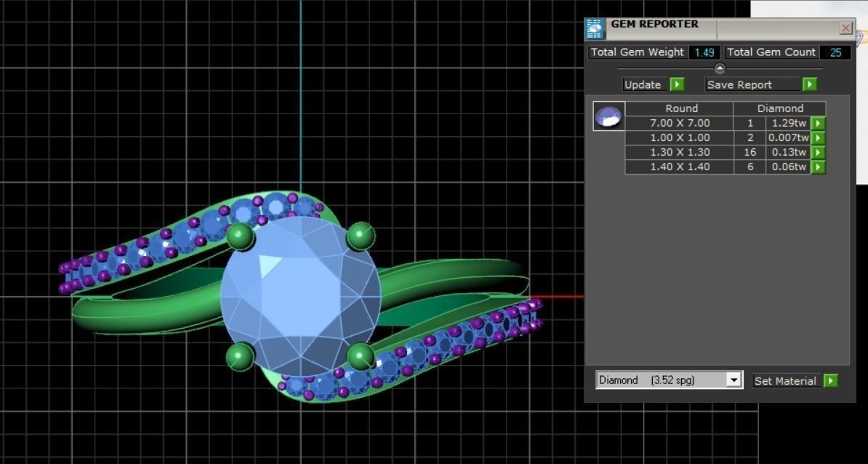Viewport: 868px width, 464px height.
Task: Select the 1.30 X 1.30 row
Action: [x=726, y=152]
